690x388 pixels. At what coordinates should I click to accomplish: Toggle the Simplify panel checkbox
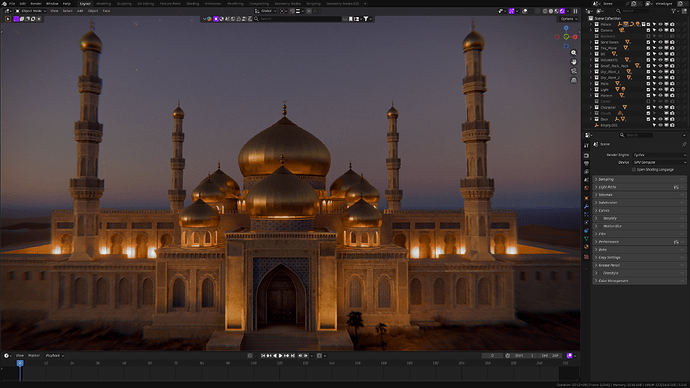coord(600,219)
